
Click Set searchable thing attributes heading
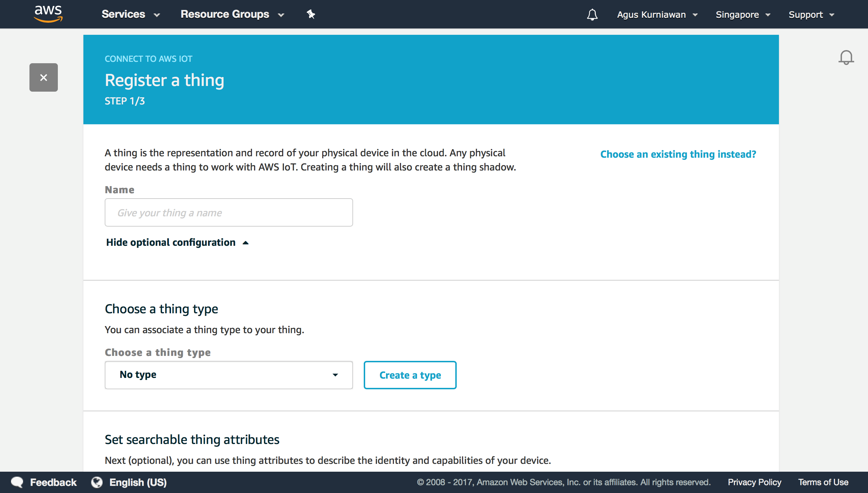click(192, 439)
